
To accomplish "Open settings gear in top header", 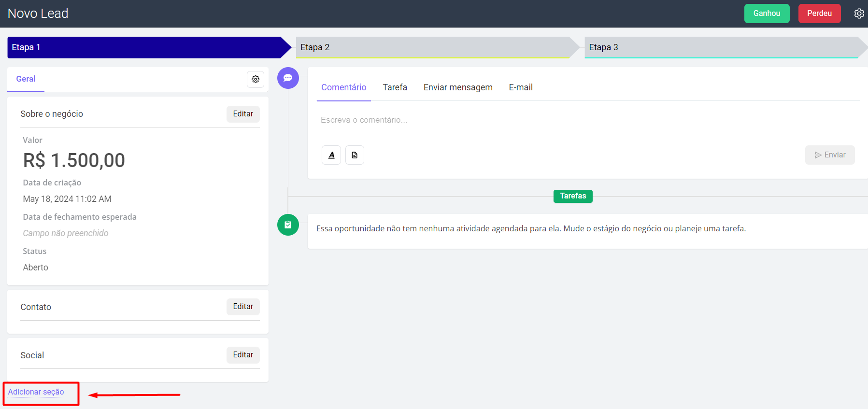I will point(859,14).
